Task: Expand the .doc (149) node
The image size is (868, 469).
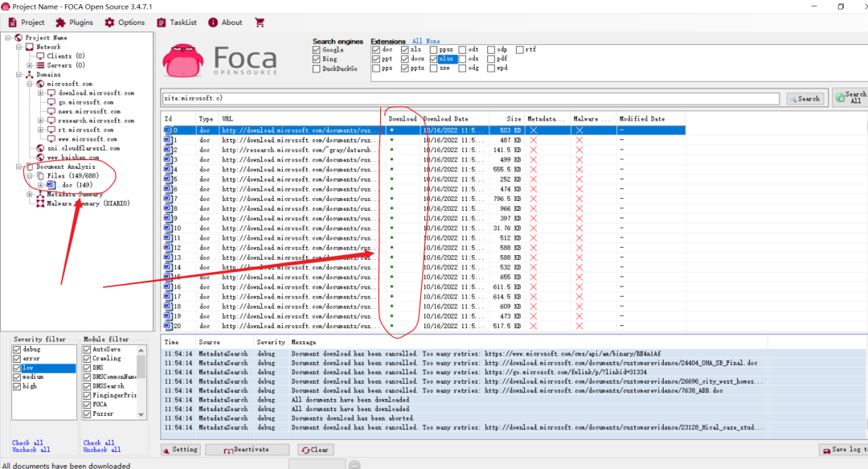Action: click(x=40, y=184)
